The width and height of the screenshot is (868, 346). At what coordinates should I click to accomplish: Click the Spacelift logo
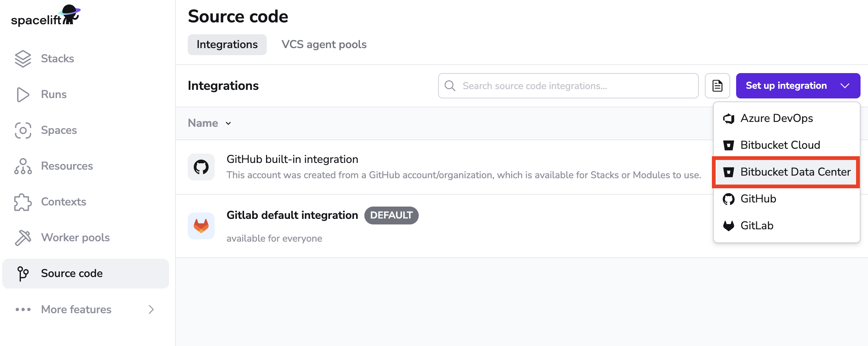pos(45,16)
